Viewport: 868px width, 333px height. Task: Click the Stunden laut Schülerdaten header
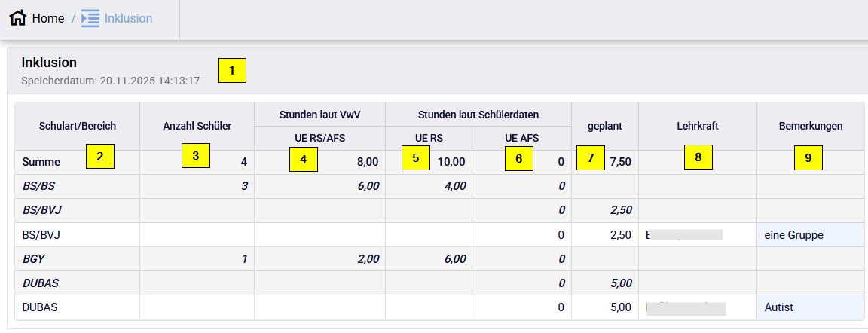(478, 115)
